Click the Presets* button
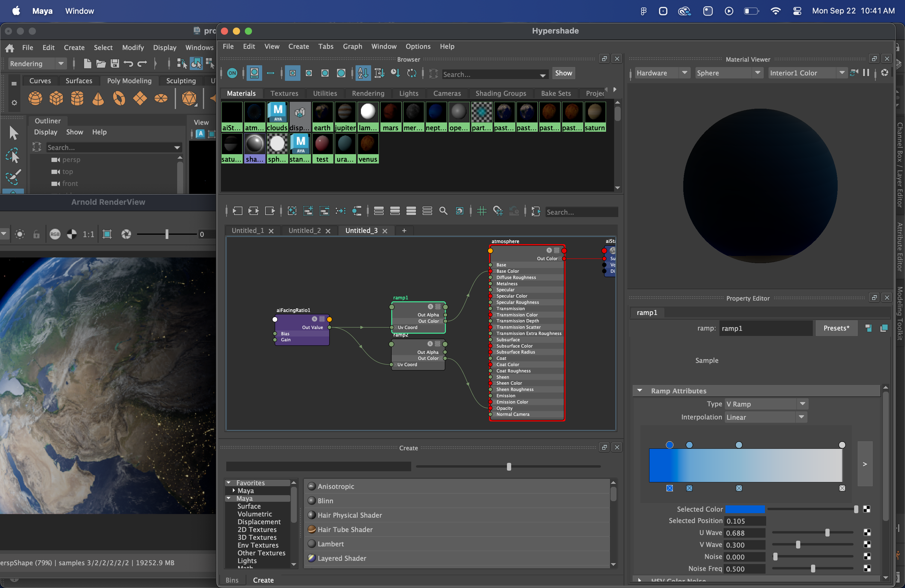905x588 pixels. click(x=836, y=328)
